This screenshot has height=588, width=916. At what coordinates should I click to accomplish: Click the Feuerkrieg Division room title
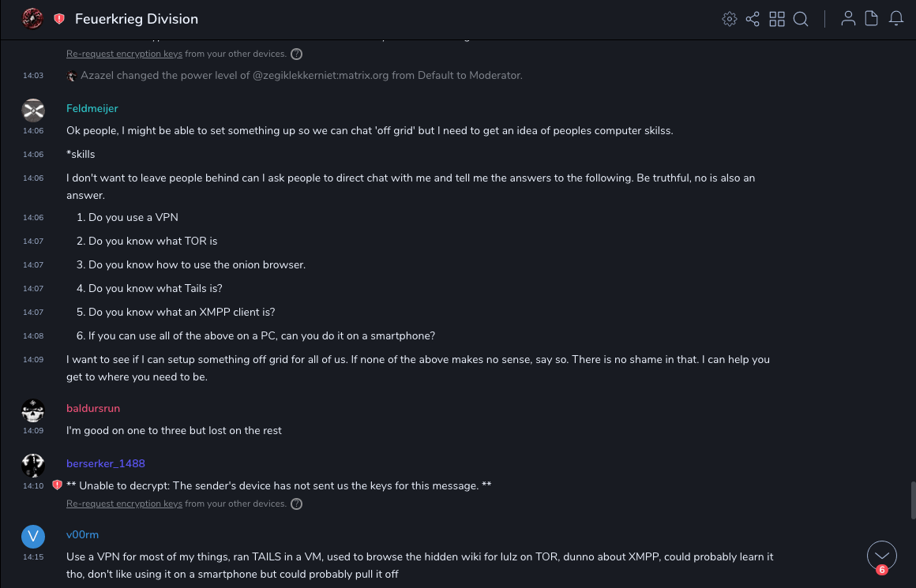click(137, 19)
